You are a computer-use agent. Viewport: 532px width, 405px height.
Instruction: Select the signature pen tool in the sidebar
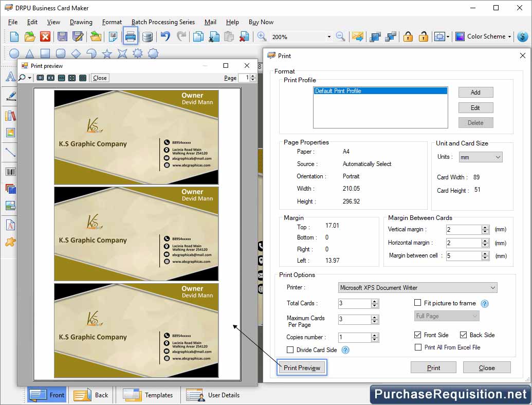click(x=10, y=96)
